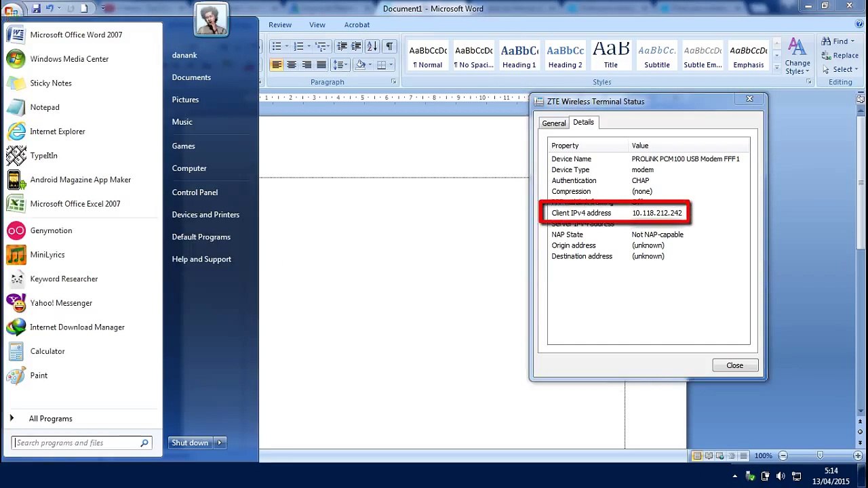Viewport: 868px width, 488px height.
Task: Center the text in Word
Action: click(292, 64)
